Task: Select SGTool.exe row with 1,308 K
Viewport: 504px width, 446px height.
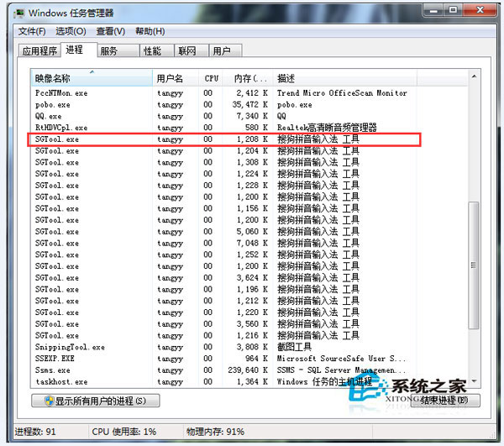Action: point(224,163)
